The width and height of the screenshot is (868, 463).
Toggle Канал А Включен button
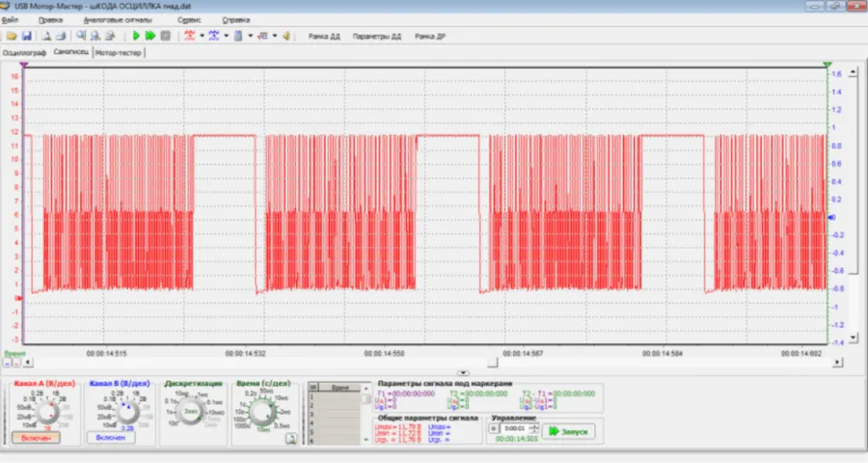[36, 438]
